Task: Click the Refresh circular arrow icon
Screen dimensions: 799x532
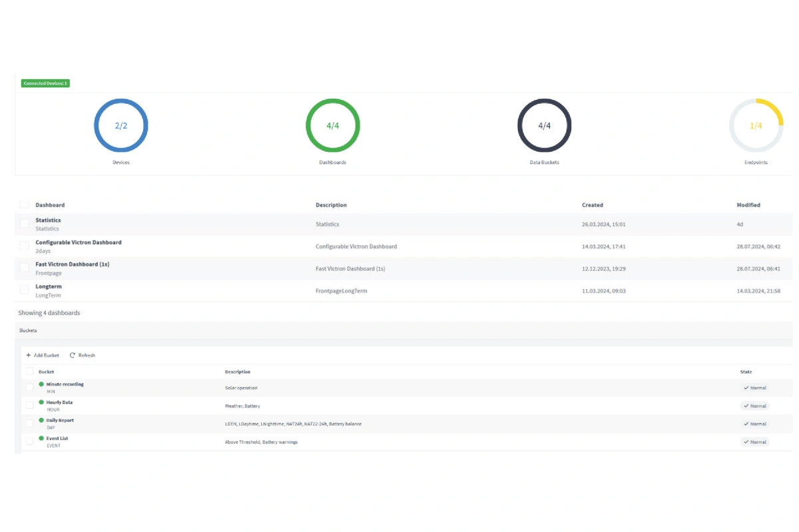Action: (x=73, y=356)
